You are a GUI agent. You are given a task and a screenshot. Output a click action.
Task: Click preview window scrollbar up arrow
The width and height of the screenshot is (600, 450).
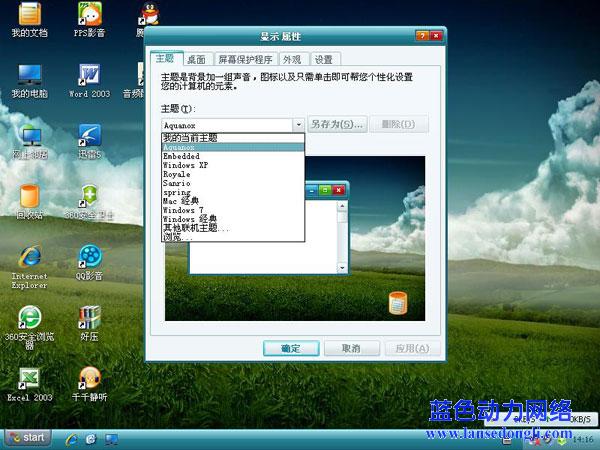coord(342,206)
